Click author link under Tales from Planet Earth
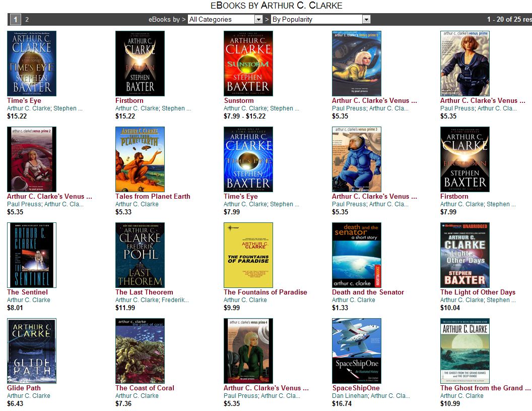This screenshot has width=532, height=411. [137, 204]
